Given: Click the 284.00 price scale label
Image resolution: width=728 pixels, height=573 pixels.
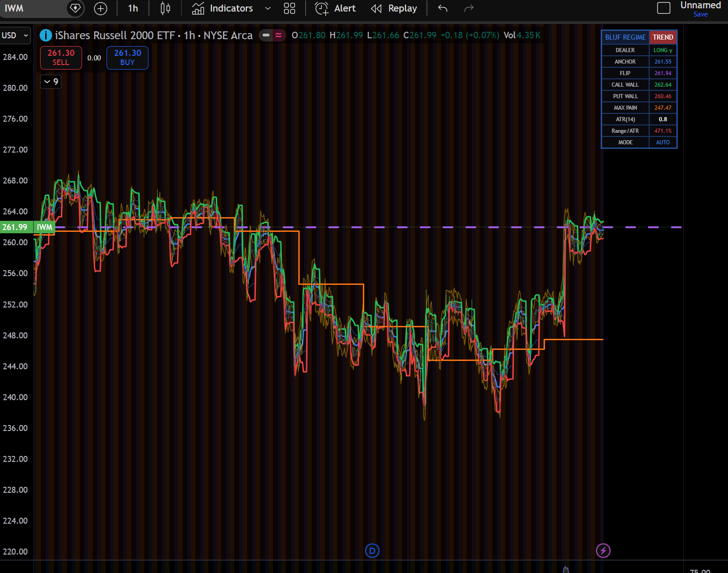Looking at the screenshot, I should (x=15, y=57).
